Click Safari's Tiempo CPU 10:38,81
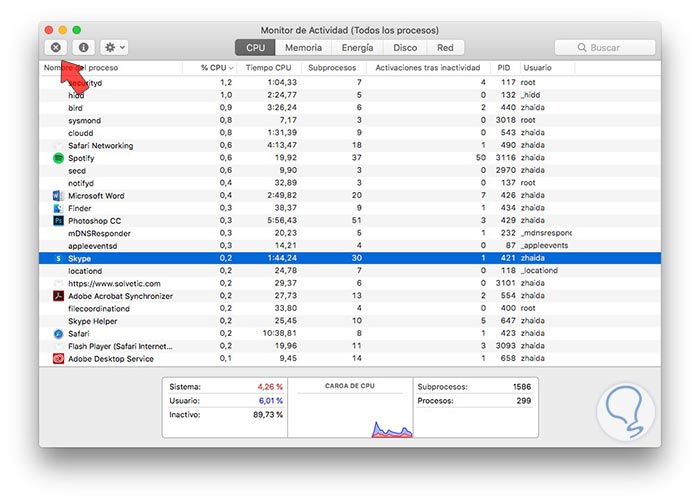This screenshot has width=700, height=503. (279, 333)
